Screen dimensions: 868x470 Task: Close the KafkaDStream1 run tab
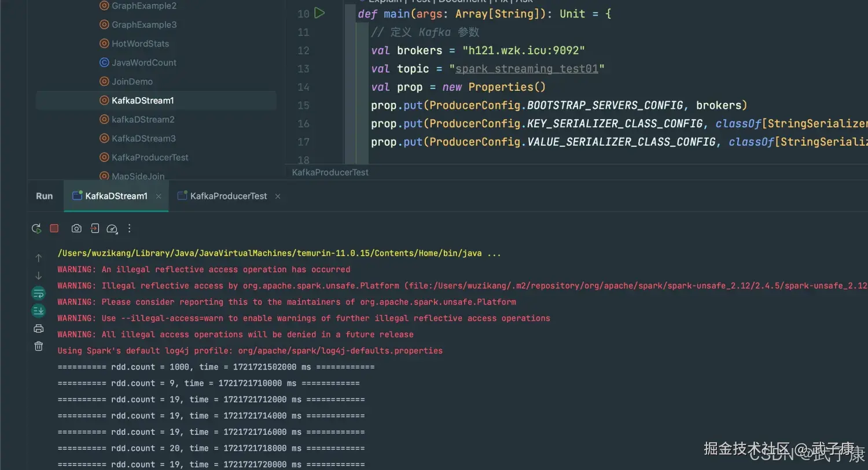click(159, 197)
